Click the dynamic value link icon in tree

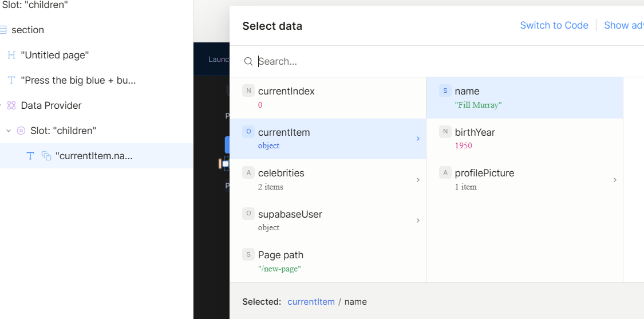pyautogui.click(x=46, y=156)
